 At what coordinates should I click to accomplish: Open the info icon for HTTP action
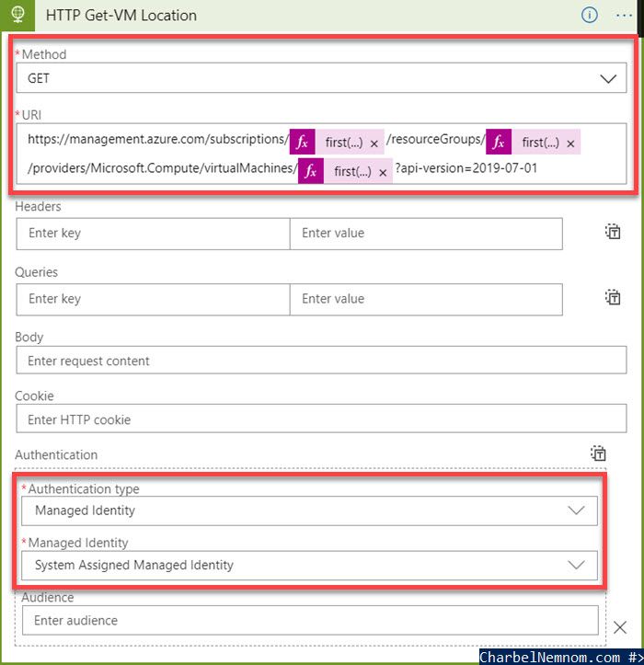coord(590,15)
